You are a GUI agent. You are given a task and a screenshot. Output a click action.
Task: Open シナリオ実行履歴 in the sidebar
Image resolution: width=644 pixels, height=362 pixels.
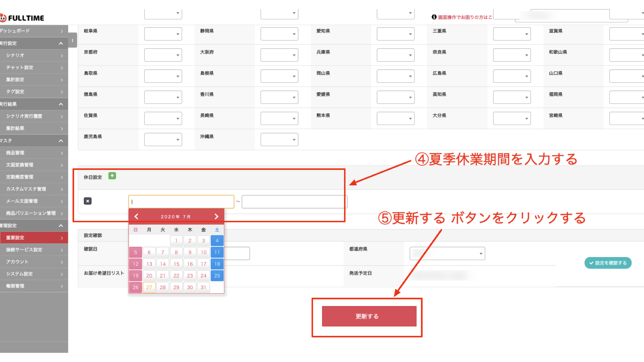pyautogui.click(x=34, y=116)
